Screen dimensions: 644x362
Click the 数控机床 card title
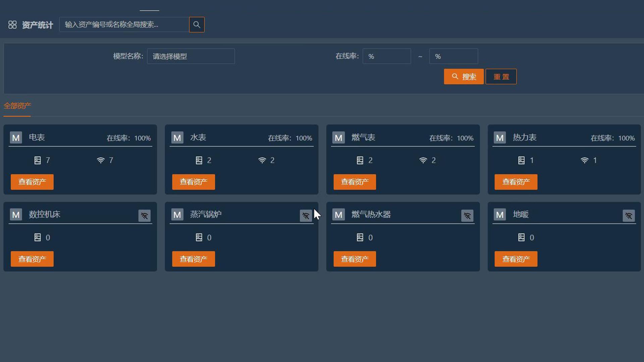pos(45,215)
